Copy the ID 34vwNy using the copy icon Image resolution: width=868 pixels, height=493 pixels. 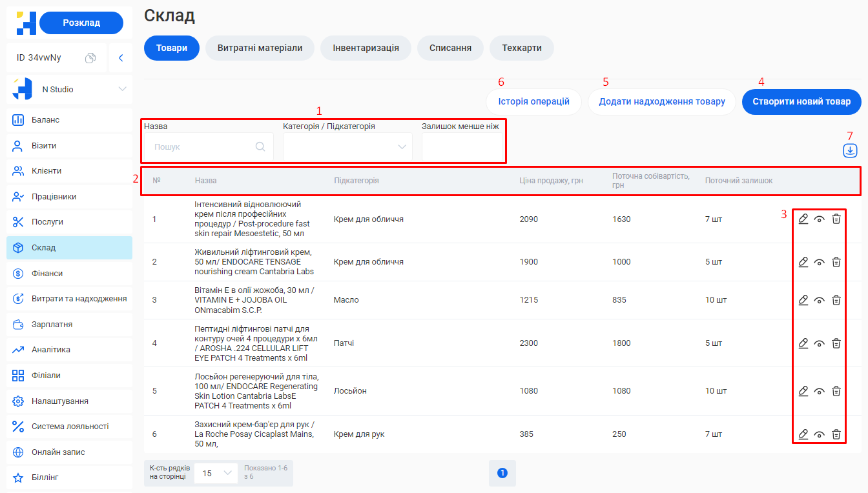(x=90, y=58)
